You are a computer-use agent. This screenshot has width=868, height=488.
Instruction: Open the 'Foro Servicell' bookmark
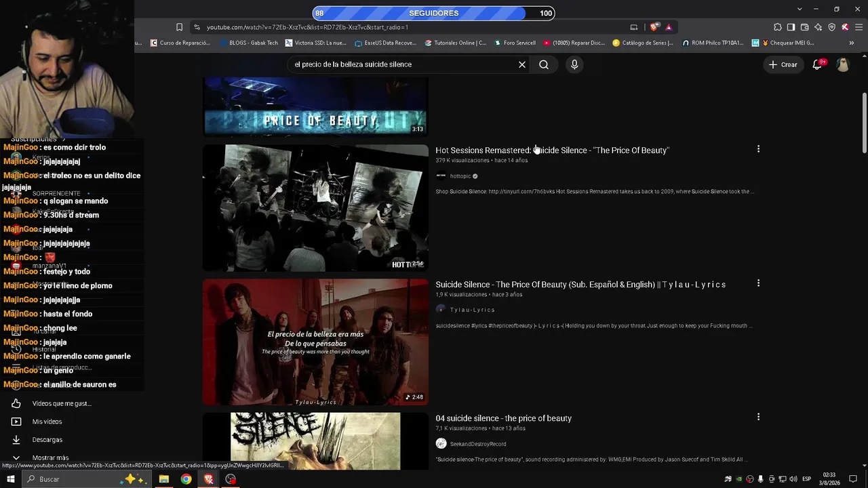point(515,43)
